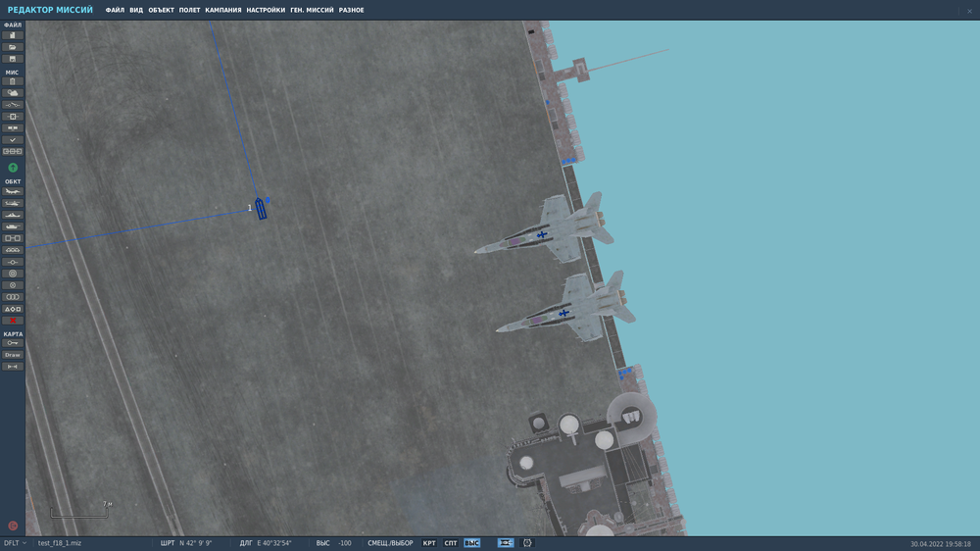This screenshot has width=980, height=551.
Task: Open the unit list triple-oval icon
Action: pyautogui.click(x=13, y=297)
